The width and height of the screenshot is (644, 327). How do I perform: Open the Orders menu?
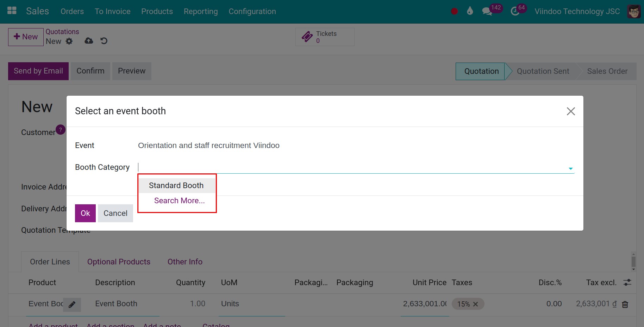(x=72, y=11)
